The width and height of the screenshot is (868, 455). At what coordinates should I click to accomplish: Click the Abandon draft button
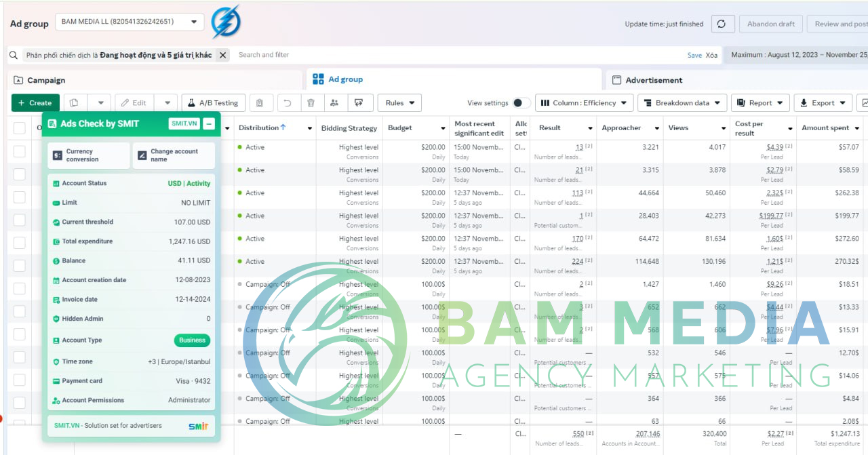click(771, 24)
